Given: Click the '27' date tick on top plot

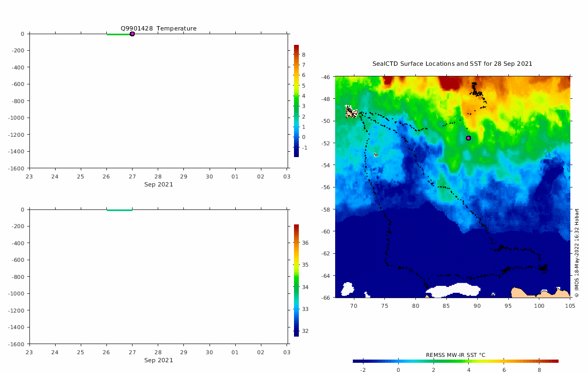Looking at the screenshot, I should pyautogui.click(x=132, y=176).
